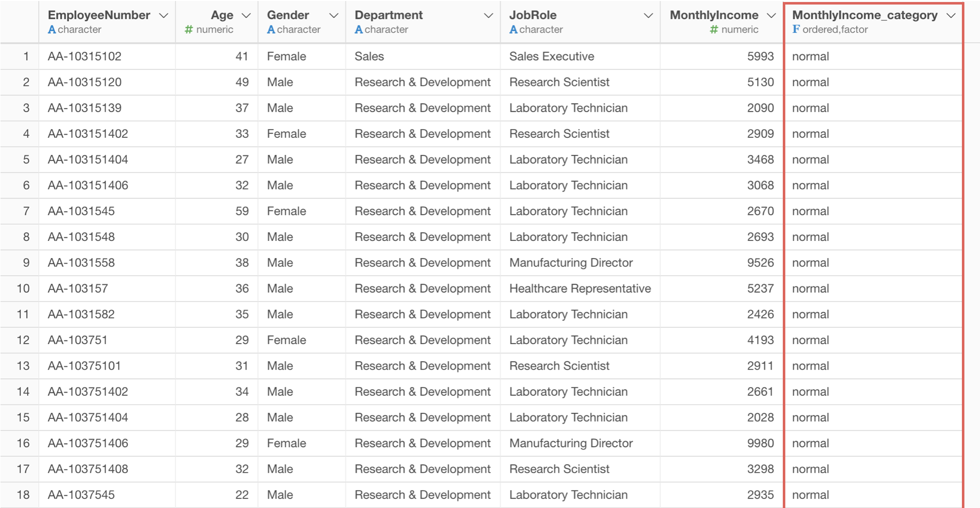
Task: Click the numeric type icon under Age
Action: click(x=189, y=30)
